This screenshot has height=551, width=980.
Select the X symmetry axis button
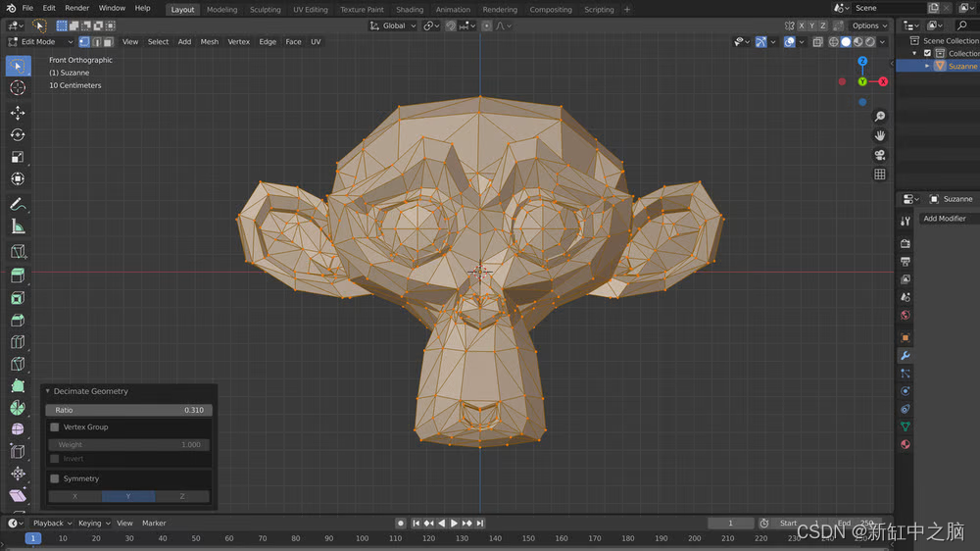point(75,496)
